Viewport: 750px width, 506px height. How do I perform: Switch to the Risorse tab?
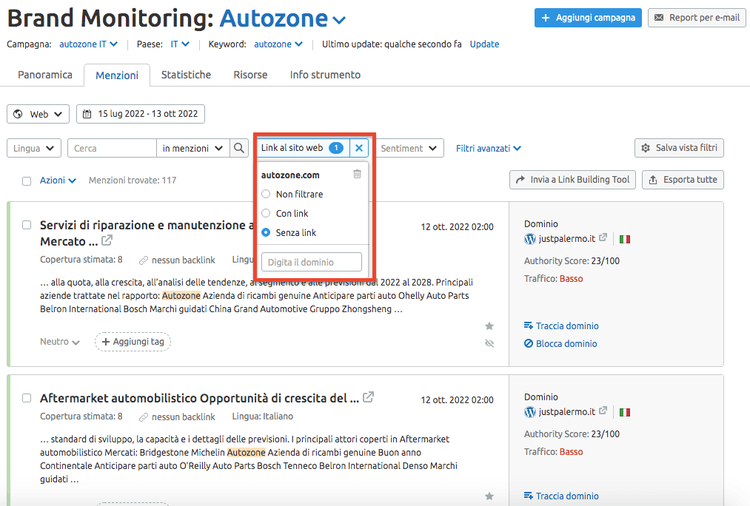click(250, 75)
